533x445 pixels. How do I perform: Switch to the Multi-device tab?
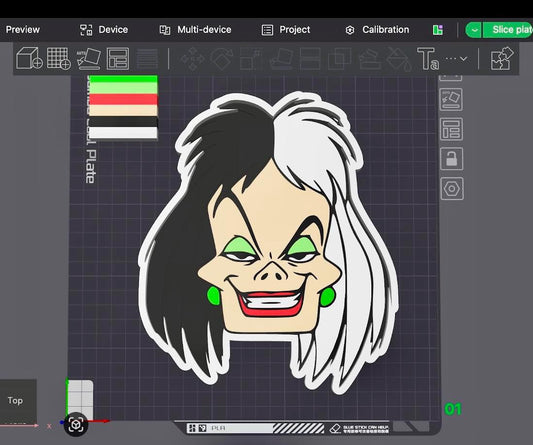[195, 30]
